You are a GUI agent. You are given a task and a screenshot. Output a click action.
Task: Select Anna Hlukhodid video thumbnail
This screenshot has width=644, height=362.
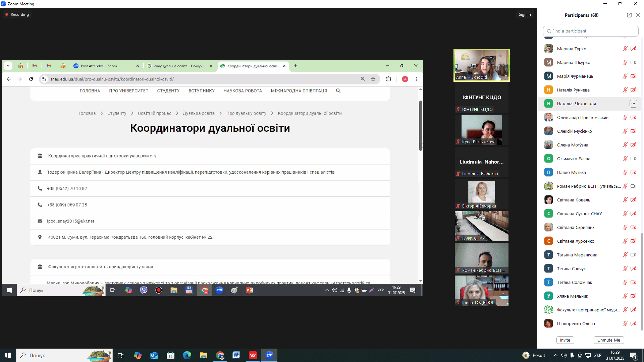pos(482,65)
